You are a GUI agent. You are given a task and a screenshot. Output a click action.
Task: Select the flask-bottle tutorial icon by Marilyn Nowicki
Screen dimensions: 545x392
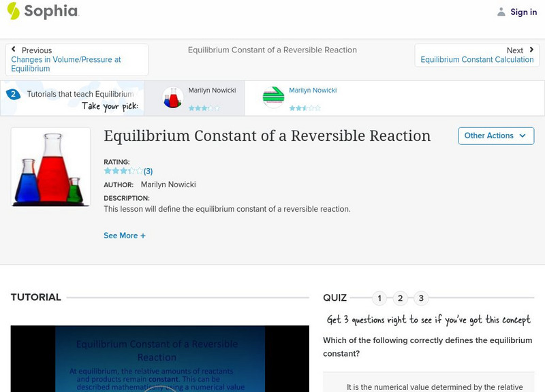(172, 96)
